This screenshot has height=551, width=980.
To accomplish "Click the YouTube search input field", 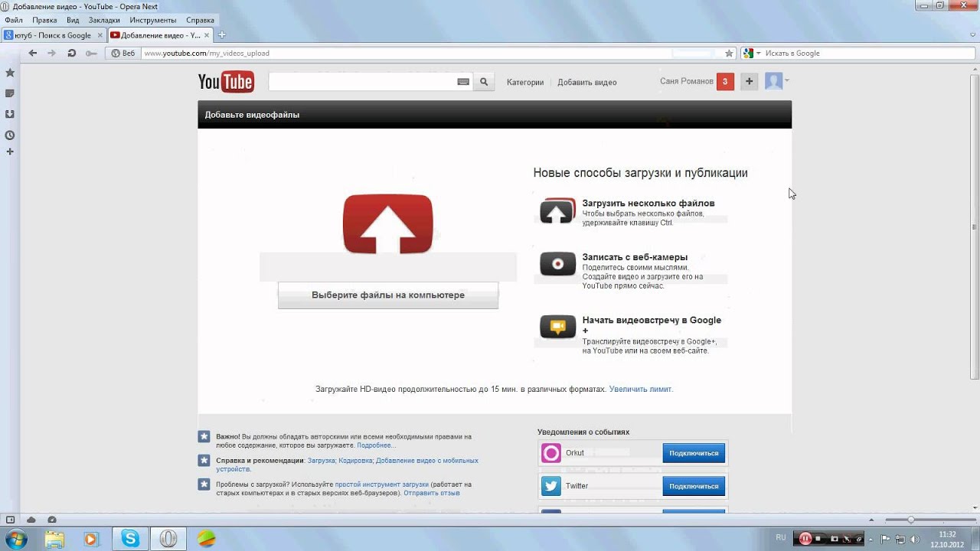I will click(362, 82).
